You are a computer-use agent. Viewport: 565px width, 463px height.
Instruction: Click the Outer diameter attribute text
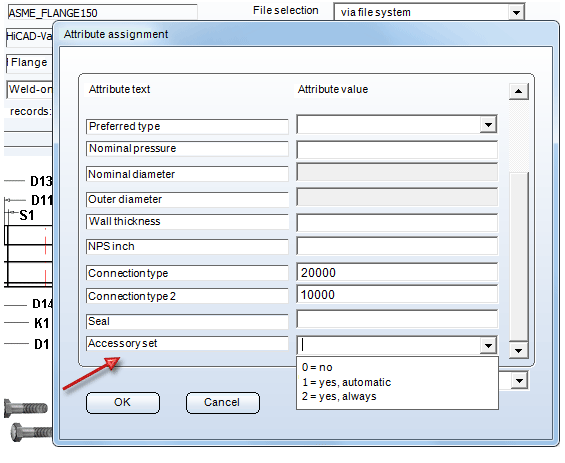pyautogui.click(x=187, y=199)
